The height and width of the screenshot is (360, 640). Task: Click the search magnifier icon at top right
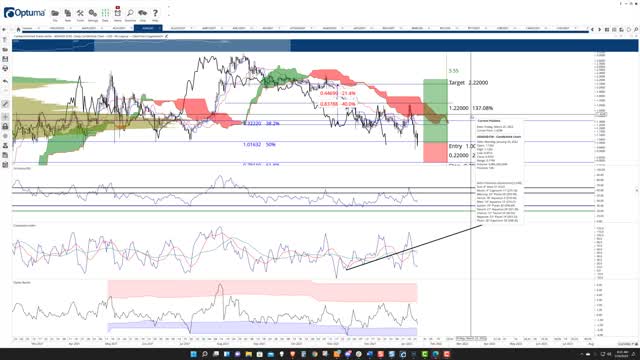(636, 29)
